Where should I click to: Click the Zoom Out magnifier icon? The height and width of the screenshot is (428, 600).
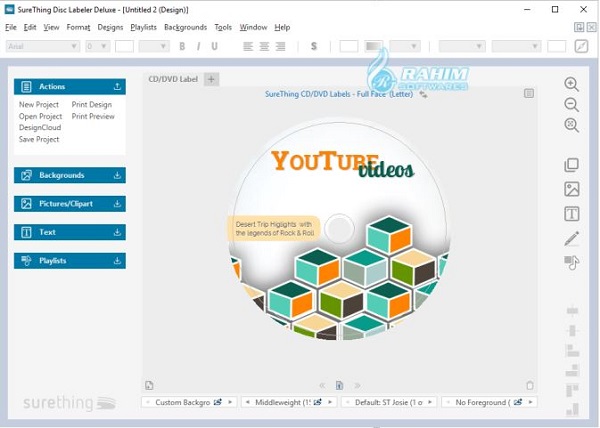[571, 104]
